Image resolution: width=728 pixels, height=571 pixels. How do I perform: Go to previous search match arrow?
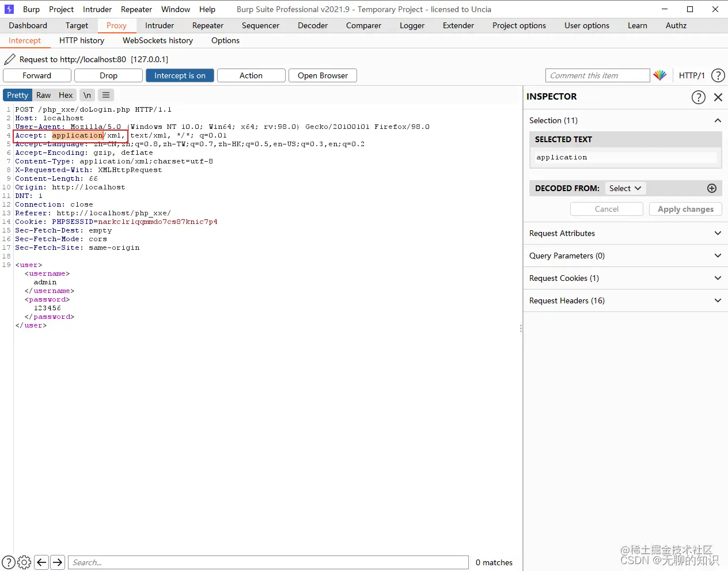41,562
